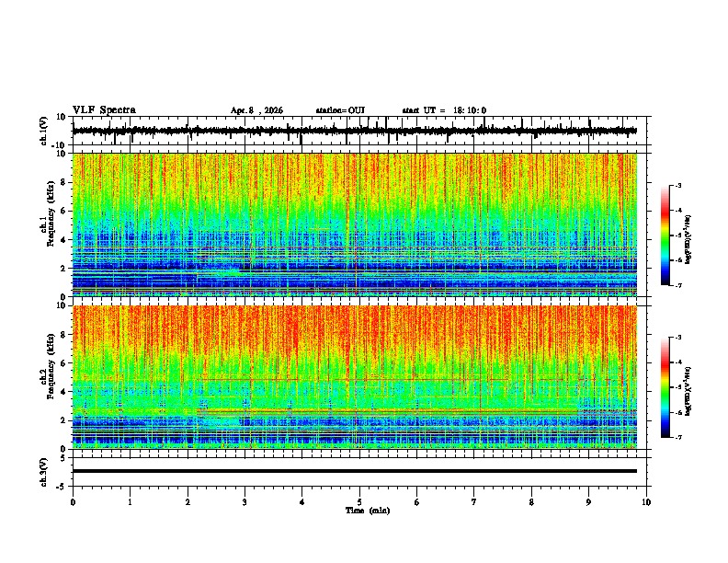Click time axis tick label "5"
The image size is (728, 563).
tap(359, 502)
